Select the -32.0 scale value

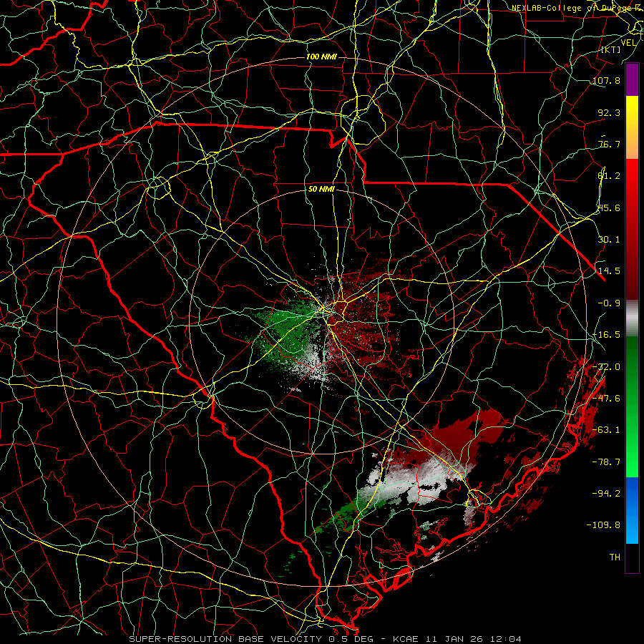pos(606,367)
